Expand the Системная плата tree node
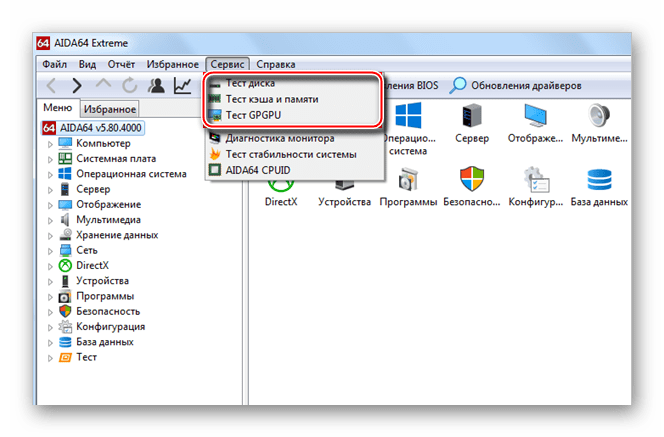 [x=52, y=159]
